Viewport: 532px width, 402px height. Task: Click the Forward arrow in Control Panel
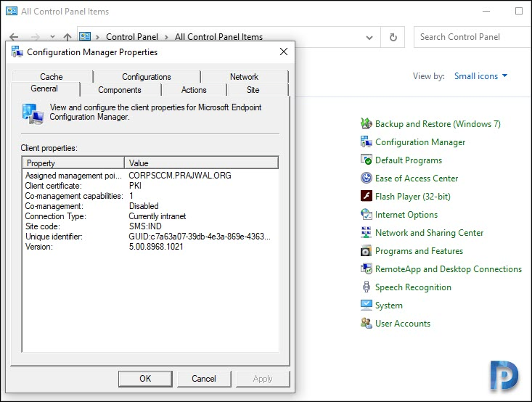(x=36, y=36)
